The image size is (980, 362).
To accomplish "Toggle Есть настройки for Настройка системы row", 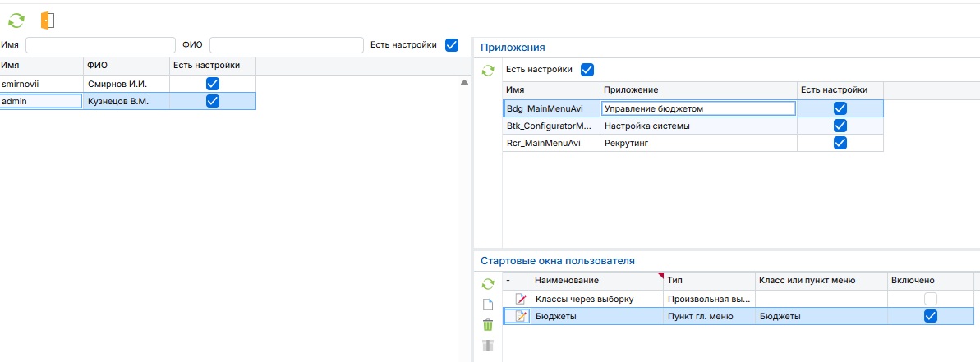I will coord(840,126).
